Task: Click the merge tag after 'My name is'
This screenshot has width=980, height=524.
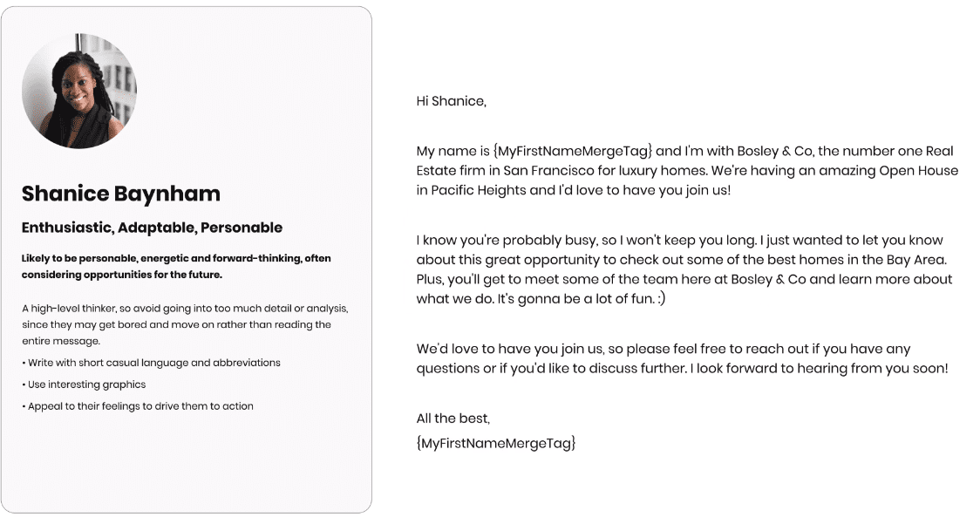Action: [x=573, y=151]
